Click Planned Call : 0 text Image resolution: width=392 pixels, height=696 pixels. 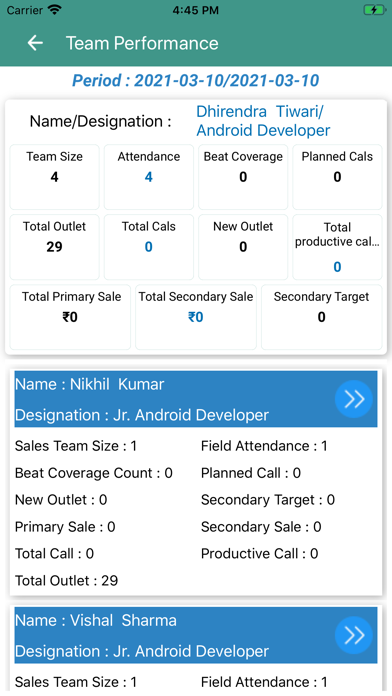coord(251,473)
